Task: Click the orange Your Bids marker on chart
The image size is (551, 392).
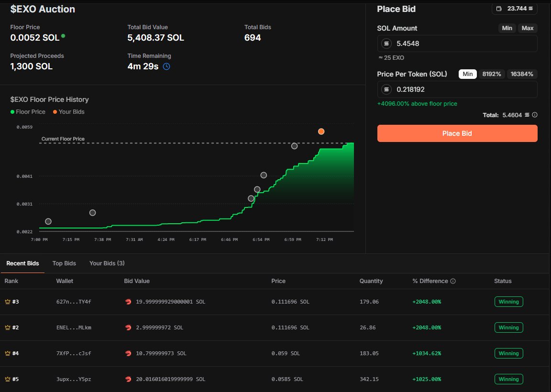Action: [321, 131]
